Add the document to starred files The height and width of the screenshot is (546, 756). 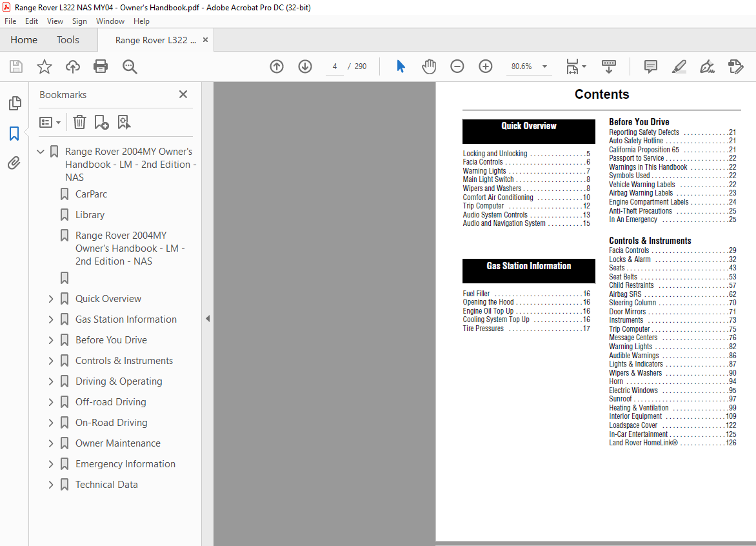(x=45, y=66)
